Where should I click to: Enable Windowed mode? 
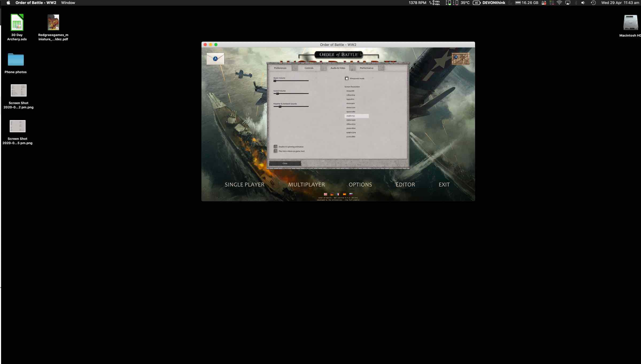point(347,78)
